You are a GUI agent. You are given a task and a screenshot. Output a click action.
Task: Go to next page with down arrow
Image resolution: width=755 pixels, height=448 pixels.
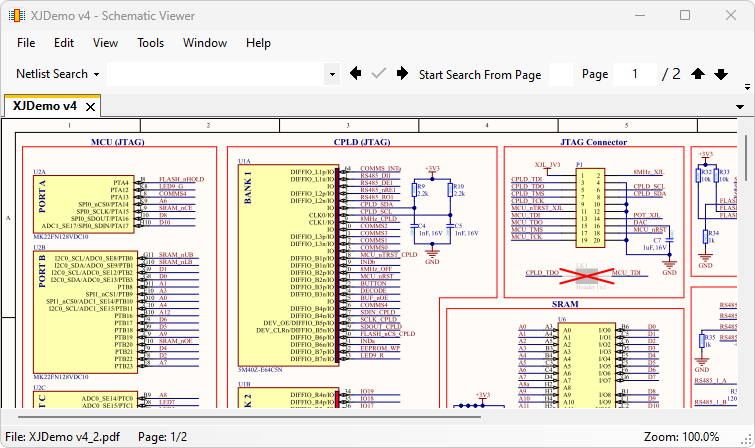pos(722,74)
